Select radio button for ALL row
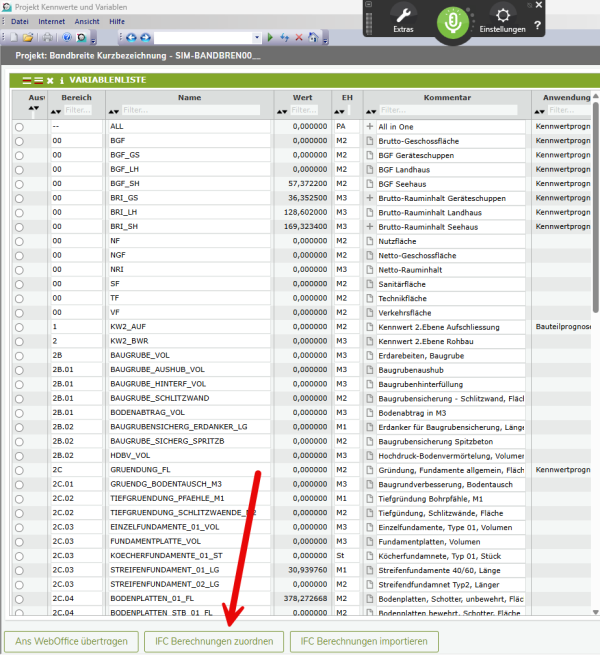This screenshot has width=600, height=655. point(19,127)
